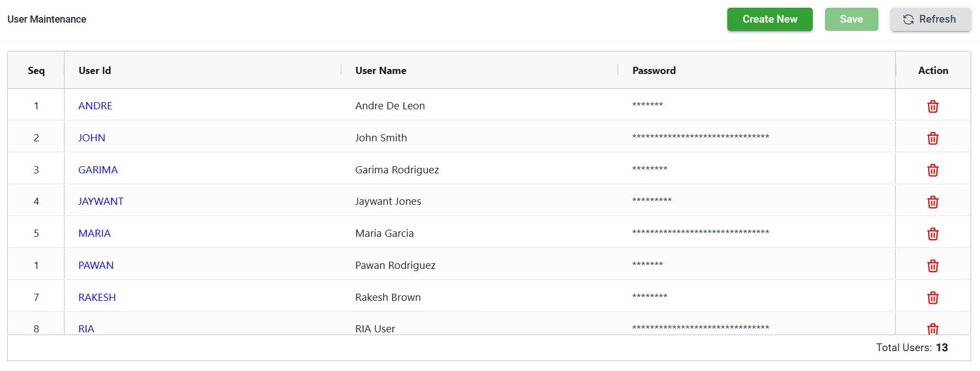Screen dimensions: 980x371
Task: Click the Password column header
Action: click(654, 71)
